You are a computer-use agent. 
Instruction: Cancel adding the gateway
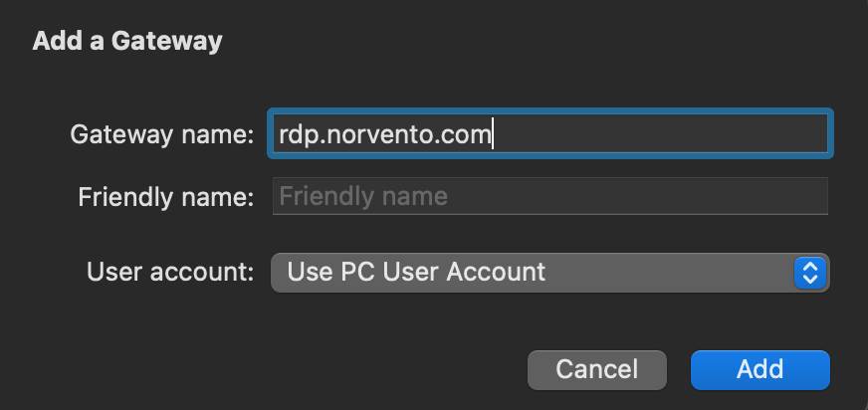click(x=597, y=369)
